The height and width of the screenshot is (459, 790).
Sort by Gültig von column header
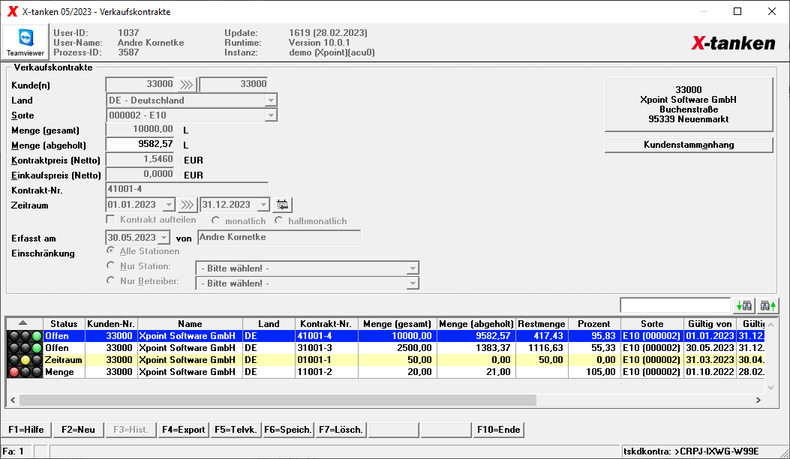click(x=709, y=323)
